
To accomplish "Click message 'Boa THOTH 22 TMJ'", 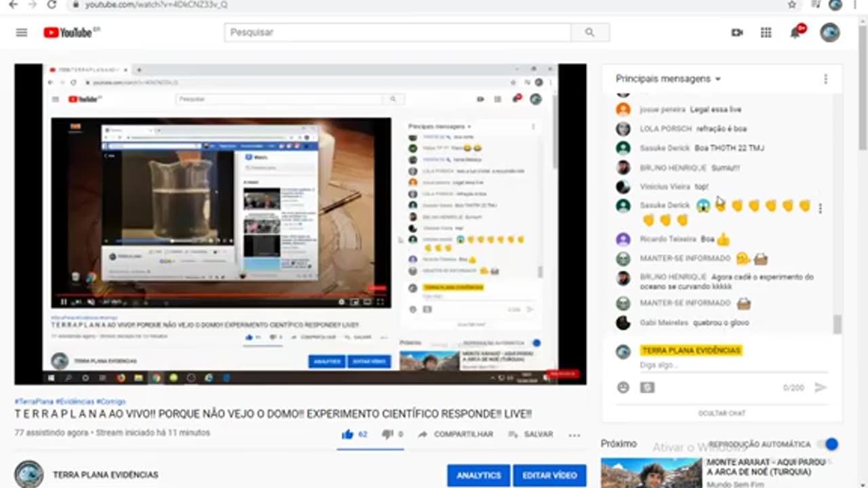I will tap(730, 148).
